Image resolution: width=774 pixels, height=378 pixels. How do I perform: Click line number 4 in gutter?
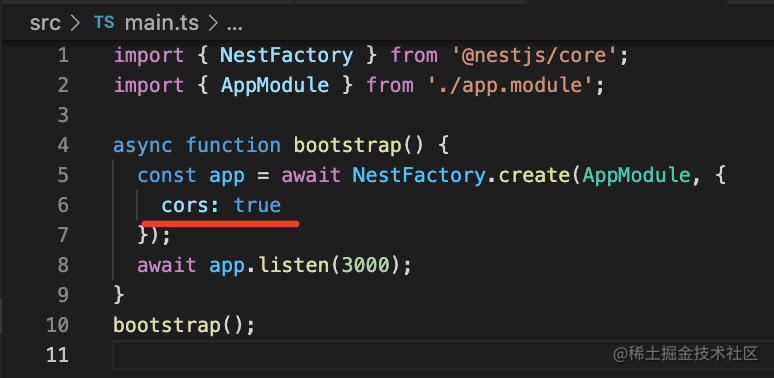point(63,145)
